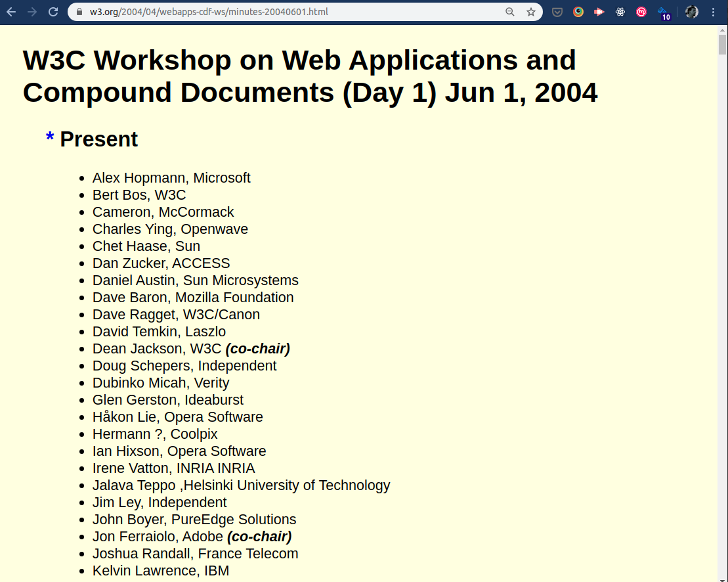The image size is (728, 582).
Task: Select 'Ian Hixson, Opera Software' entry
Action: click(179, 451)
